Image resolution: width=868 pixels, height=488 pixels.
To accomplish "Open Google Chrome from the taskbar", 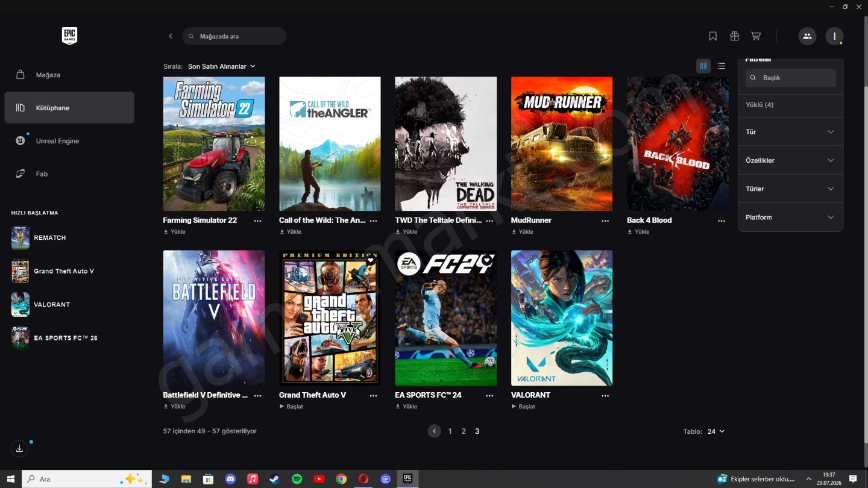I will (x=341, y=479).
